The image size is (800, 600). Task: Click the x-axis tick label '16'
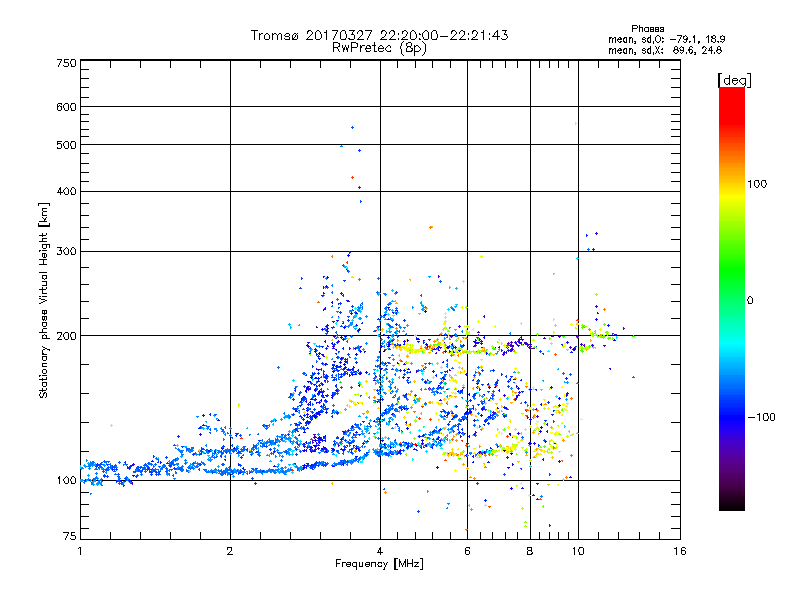(680, 551)
